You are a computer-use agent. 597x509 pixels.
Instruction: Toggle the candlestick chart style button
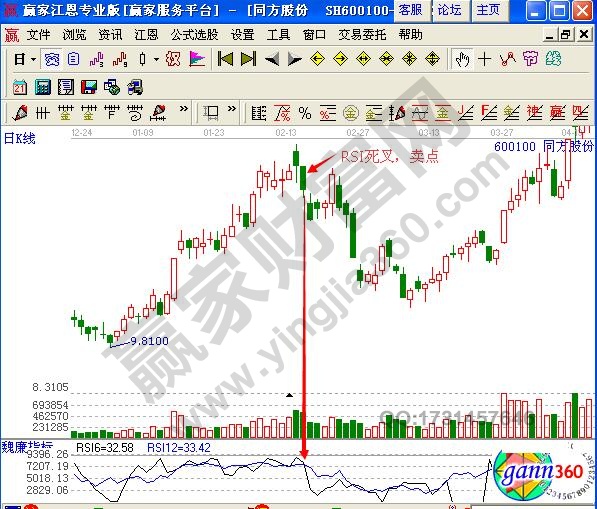click(x=142, y=59)
